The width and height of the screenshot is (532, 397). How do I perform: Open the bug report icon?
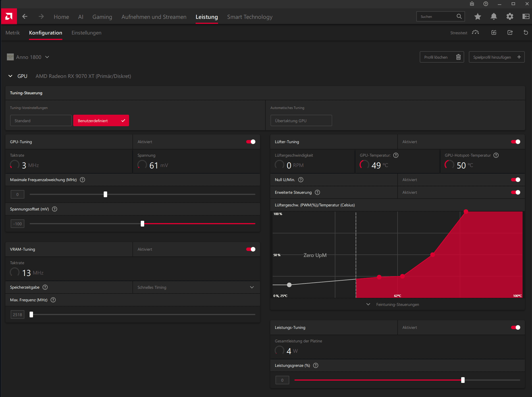pos(472,4)
